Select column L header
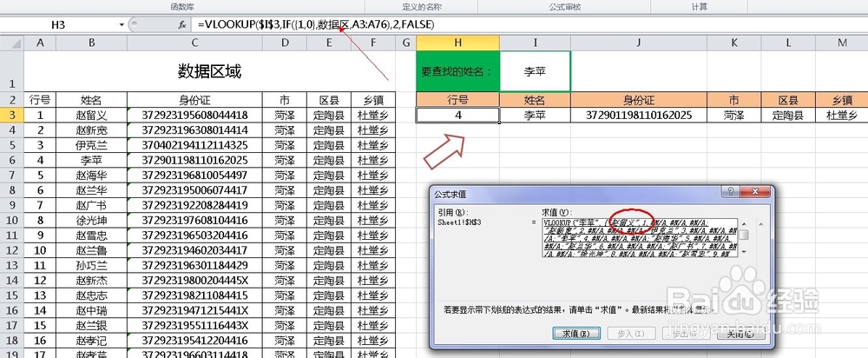 pyautogui.click(x=788, y=43)
